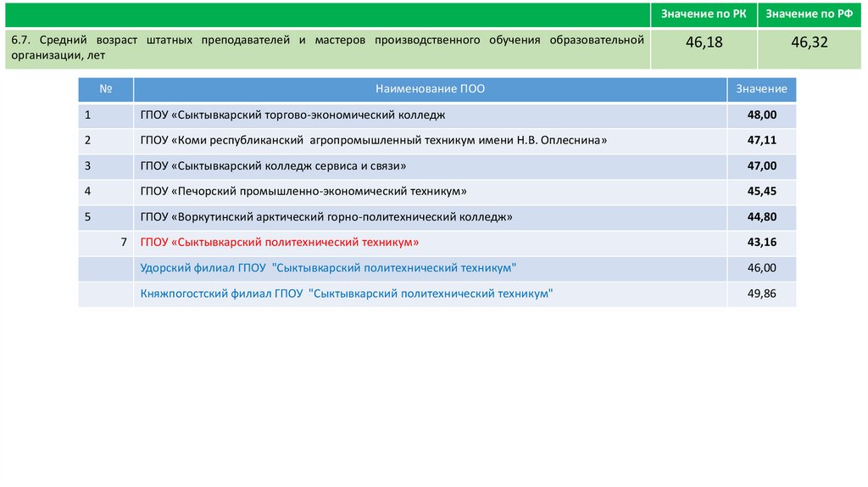Click the "Значение по РК" header cell
The height and width of the screenshot is (487, 868).
pyautogui.click(x=704, y=15)
